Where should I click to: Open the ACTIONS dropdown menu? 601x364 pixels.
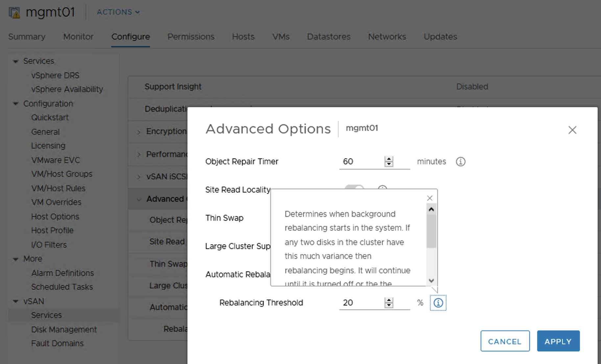pyautogui.click(x=118, y=12)
